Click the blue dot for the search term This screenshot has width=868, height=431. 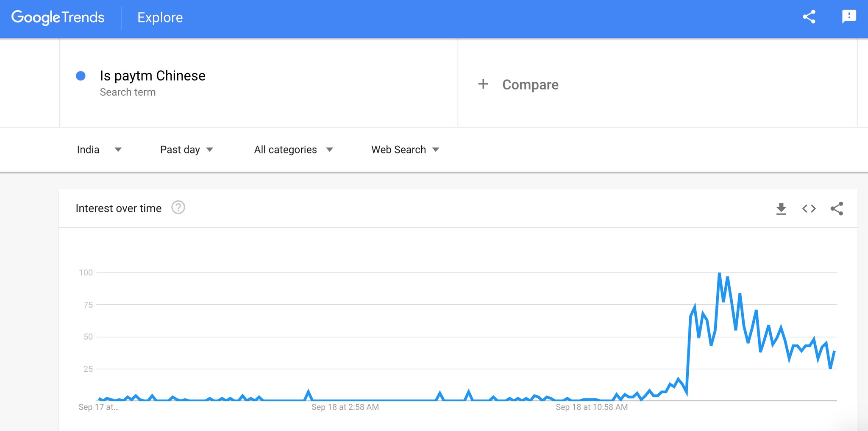[81, 76]
